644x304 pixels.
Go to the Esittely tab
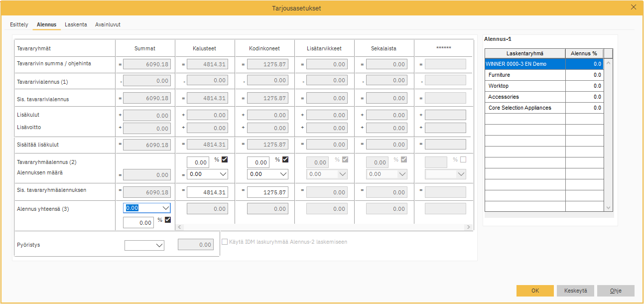tap(18, 24)
